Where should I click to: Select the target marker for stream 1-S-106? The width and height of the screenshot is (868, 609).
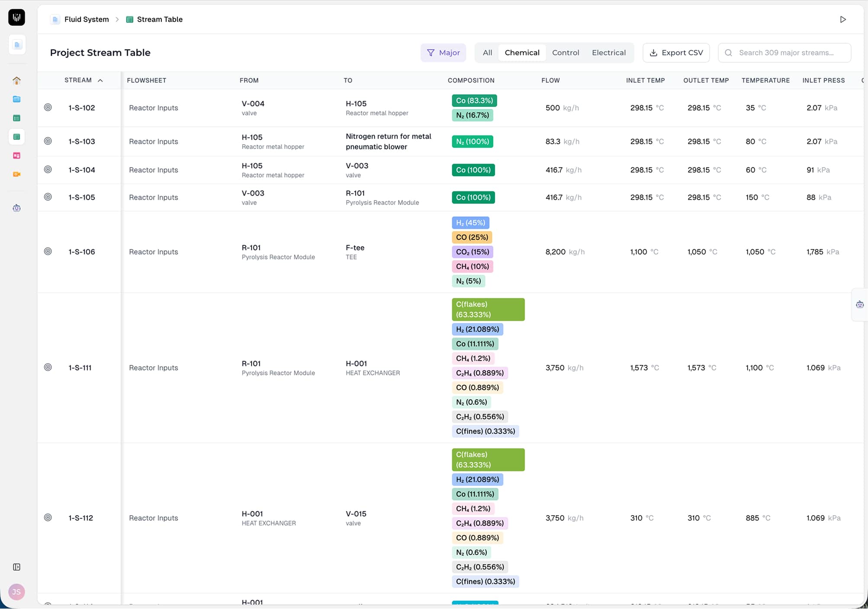point(48,251)
